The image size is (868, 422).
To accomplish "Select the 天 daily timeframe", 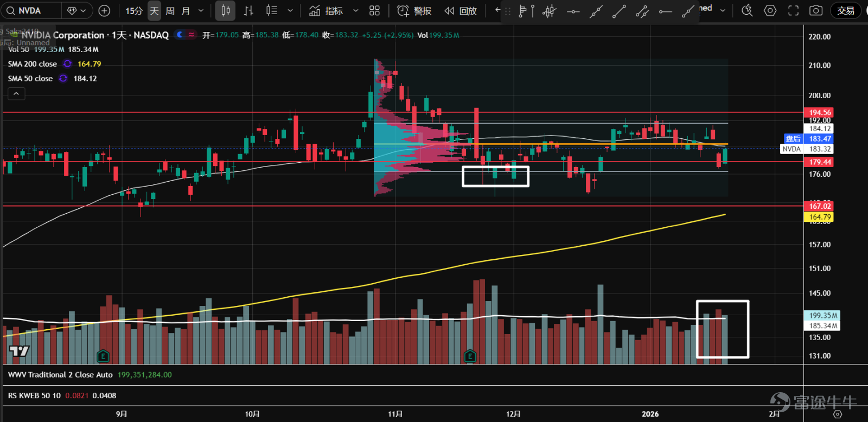I will (x=154, y=10).
